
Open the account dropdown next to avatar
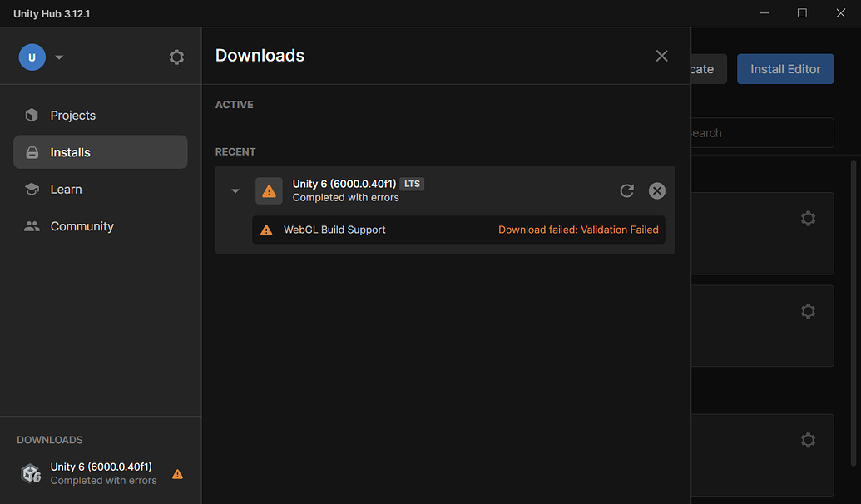pos(58,57)
